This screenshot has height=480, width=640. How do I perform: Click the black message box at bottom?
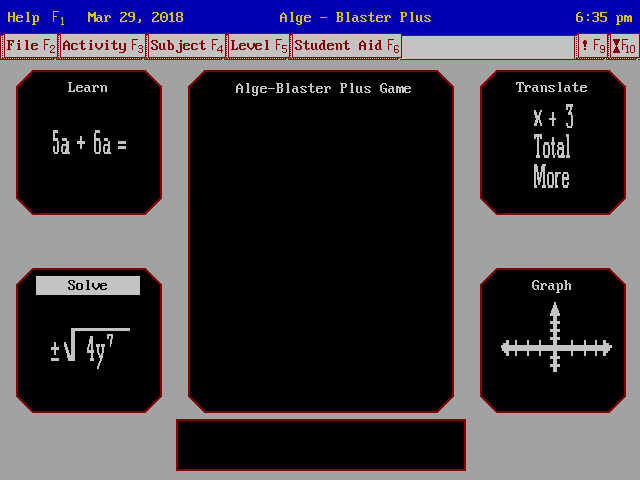click(321, 445)
